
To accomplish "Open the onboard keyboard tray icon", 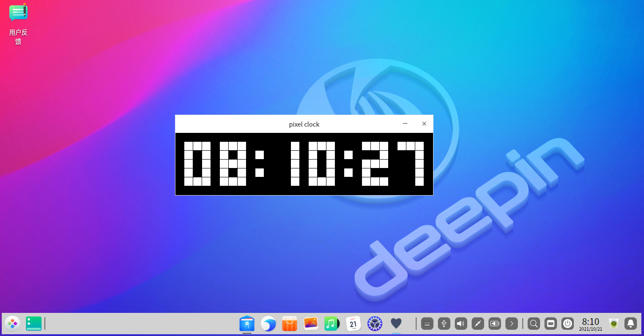I will click(x=427, y=324).
